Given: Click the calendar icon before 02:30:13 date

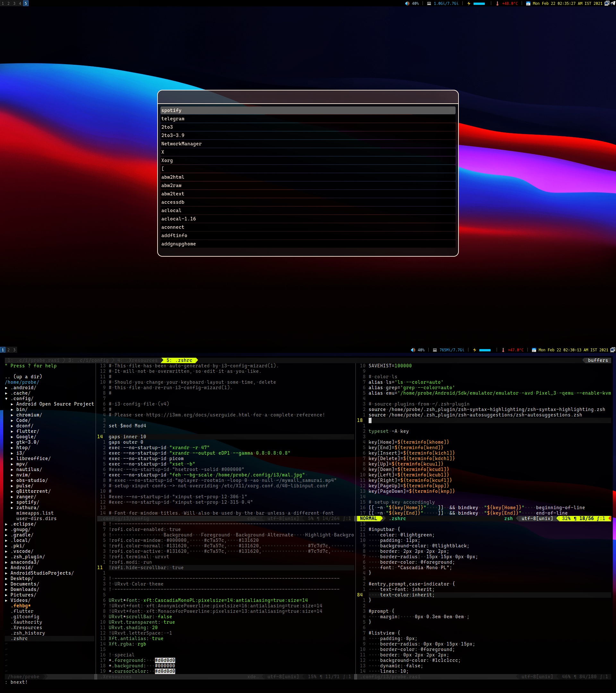Looking at the screenshot, I should pos(534,350).
